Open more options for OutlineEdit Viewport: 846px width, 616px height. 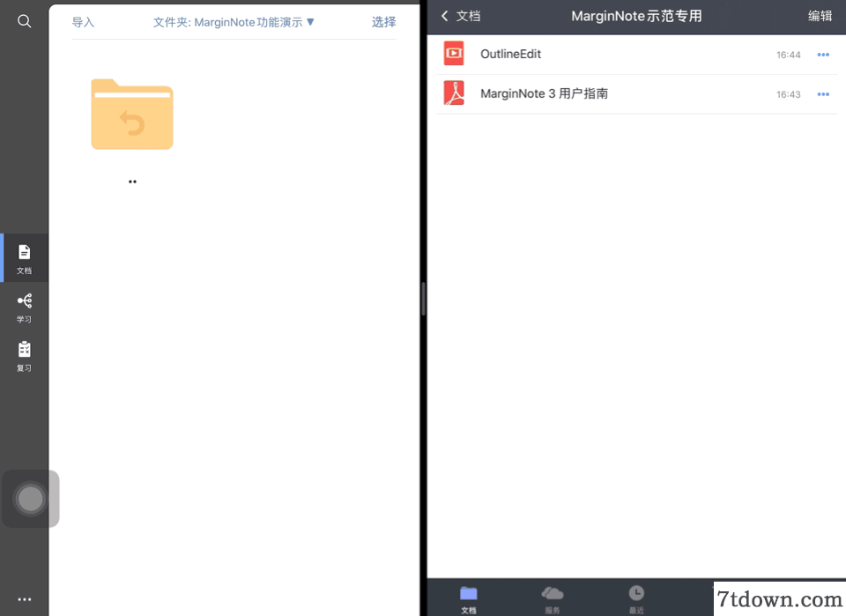(x=823, y=55)
